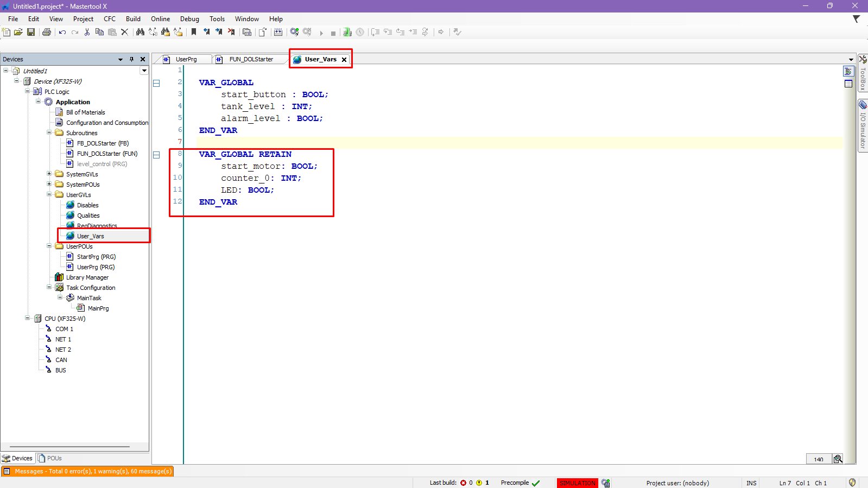Screen dimensions: 868x488
Task: Switch to the FUN_DOLStarter tab
Action: click(x=250, y=59)
